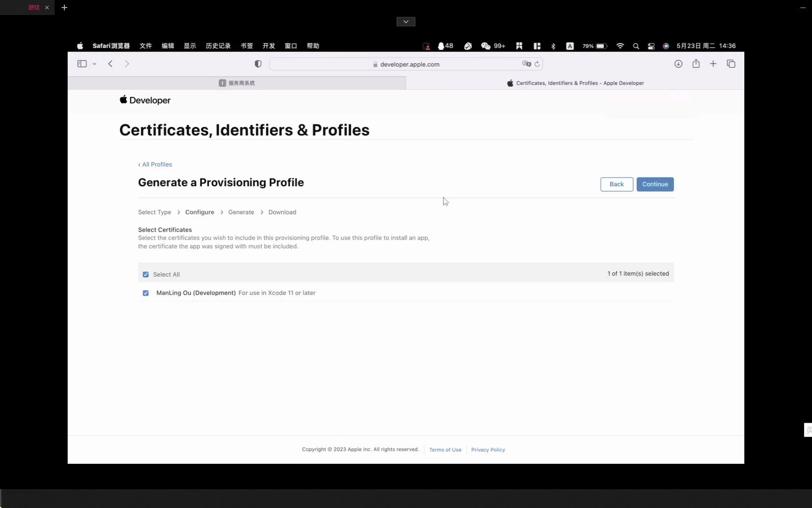Expand the dropdown chevron above the screen
812x508 pixels.
pyautogui.click(x=406, y=22)
